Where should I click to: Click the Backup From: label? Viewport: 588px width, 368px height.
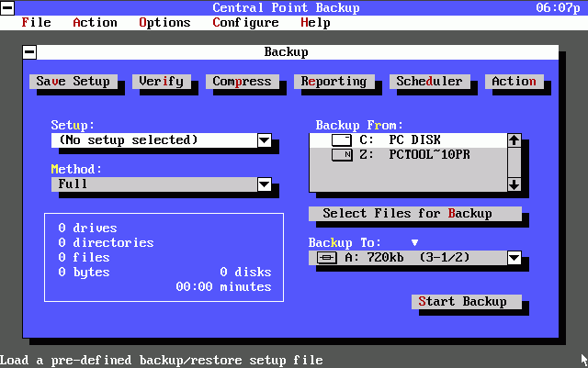pyautogui.click(x=359, y=125)
